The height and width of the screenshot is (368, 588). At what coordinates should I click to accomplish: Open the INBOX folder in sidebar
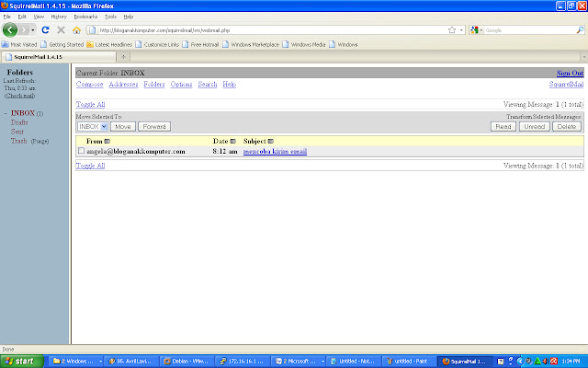[x=23, y=113]
